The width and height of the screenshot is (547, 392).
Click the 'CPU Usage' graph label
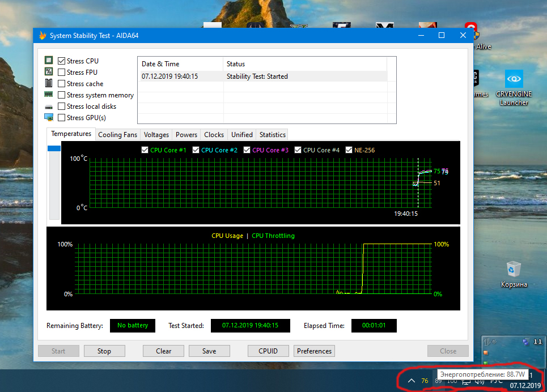[227, 236]
